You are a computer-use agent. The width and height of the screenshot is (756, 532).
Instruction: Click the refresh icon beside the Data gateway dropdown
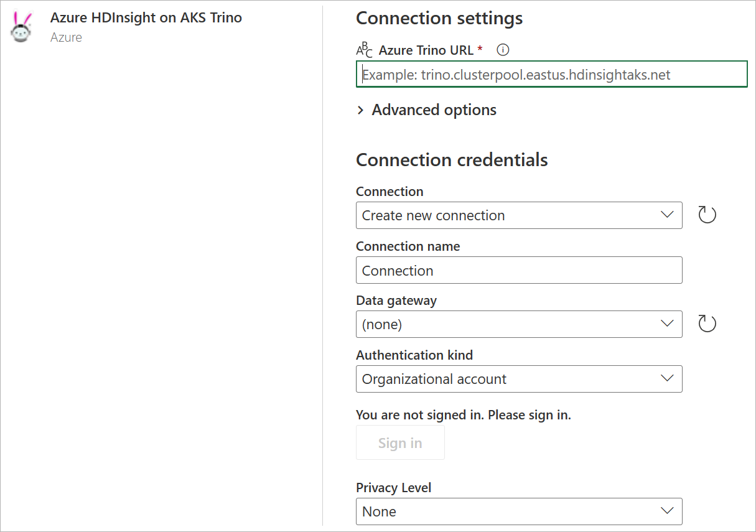707,323
